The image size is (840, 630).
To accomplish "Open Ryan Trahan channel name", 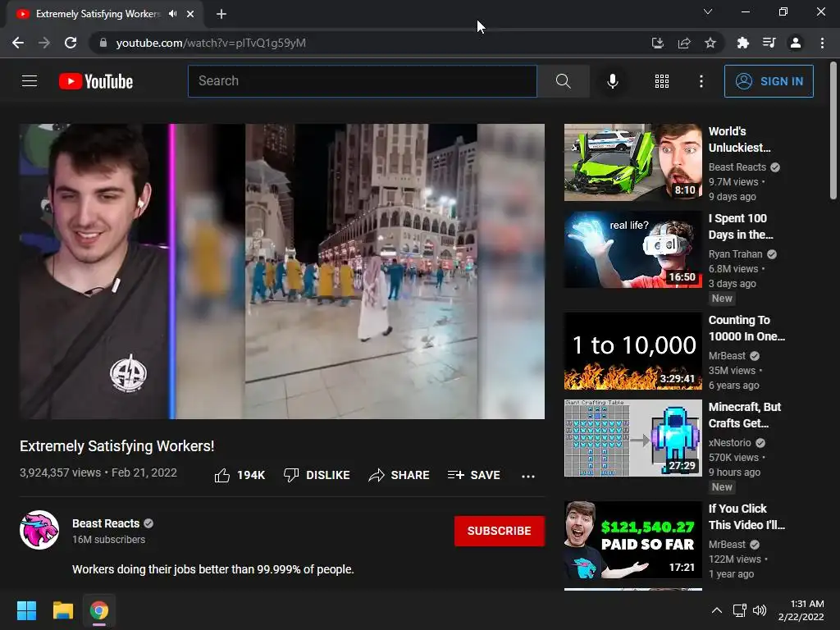I will tap(735, 254).
